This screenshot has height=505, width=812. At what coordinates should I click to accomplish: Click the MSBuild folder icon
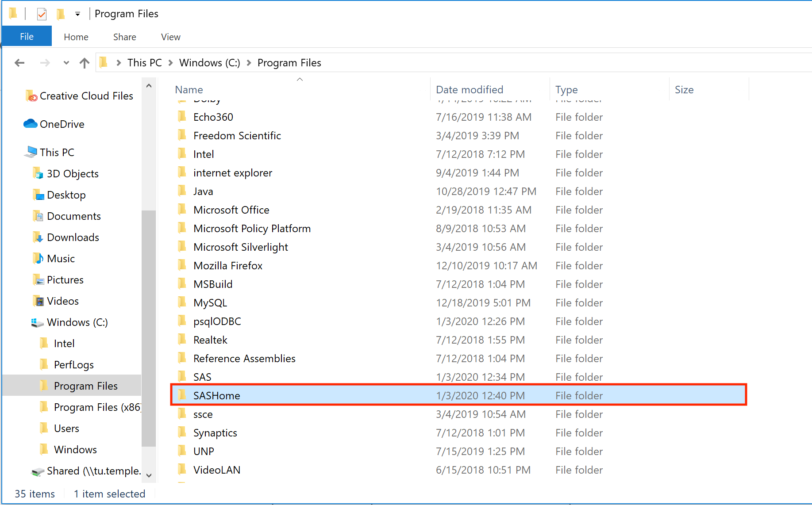click(x=182, y=284)
